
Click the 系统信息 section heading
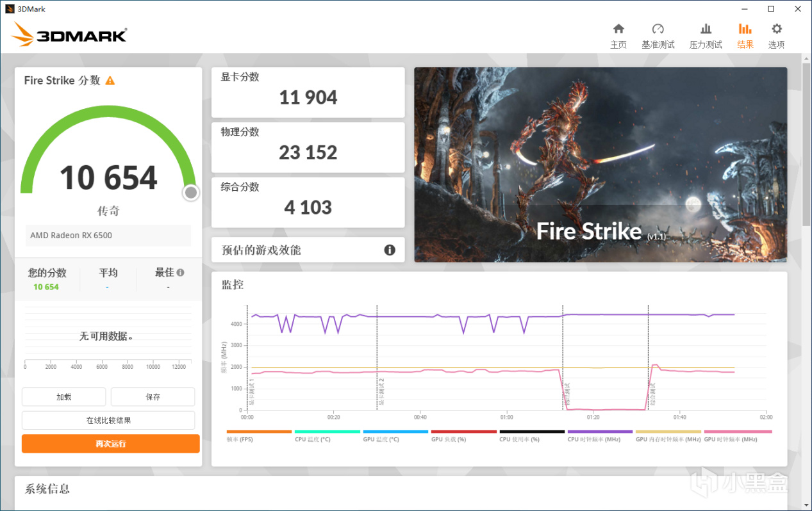[47, 489]
